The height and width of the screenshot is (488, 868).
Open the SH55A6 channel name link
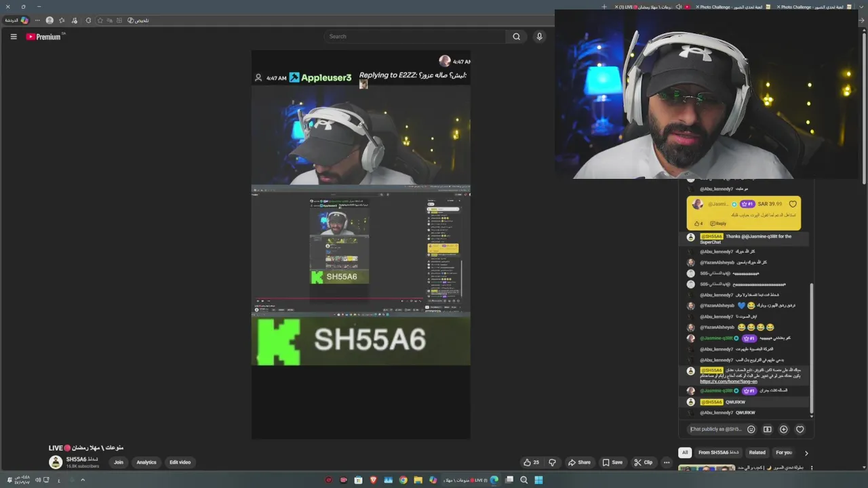(x=81, y=460)
